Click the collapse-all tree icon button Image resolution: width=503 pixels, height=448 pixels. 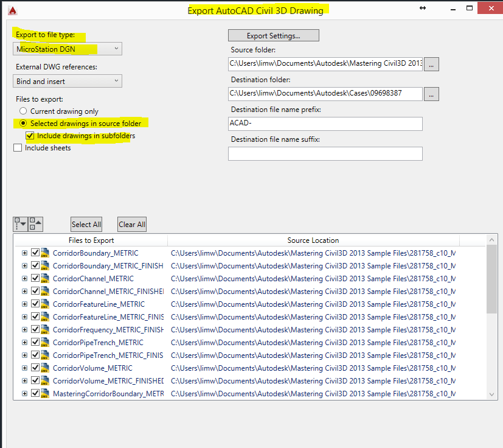tap(35, 224)
